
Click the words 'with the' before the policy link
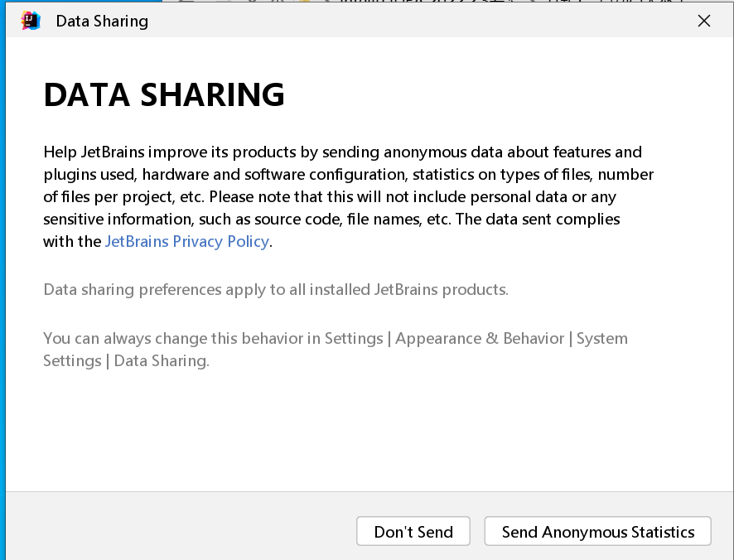pyautogui.click(x=72, y=242)
